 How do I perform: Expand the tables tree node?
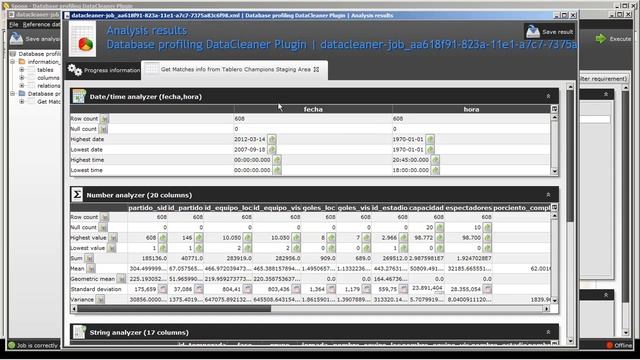(x=22, y=70)
